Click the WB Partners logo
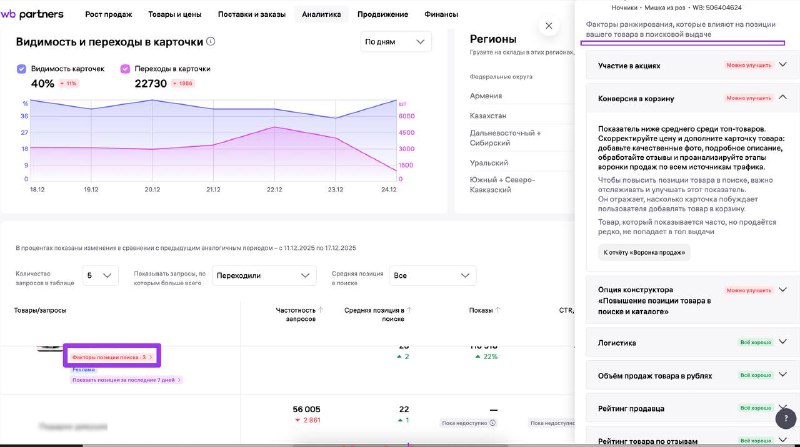 tap(36, 15)
